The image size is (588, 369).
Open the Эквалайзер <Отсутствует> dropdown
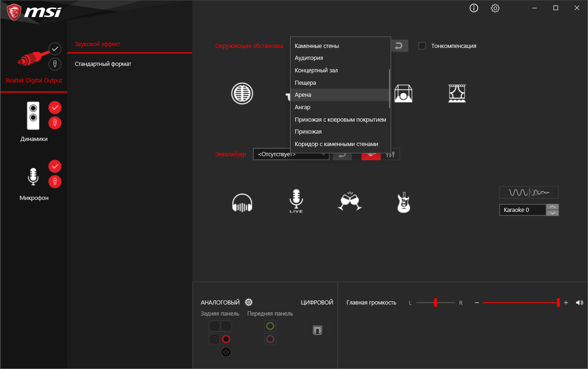coord(291,155)
